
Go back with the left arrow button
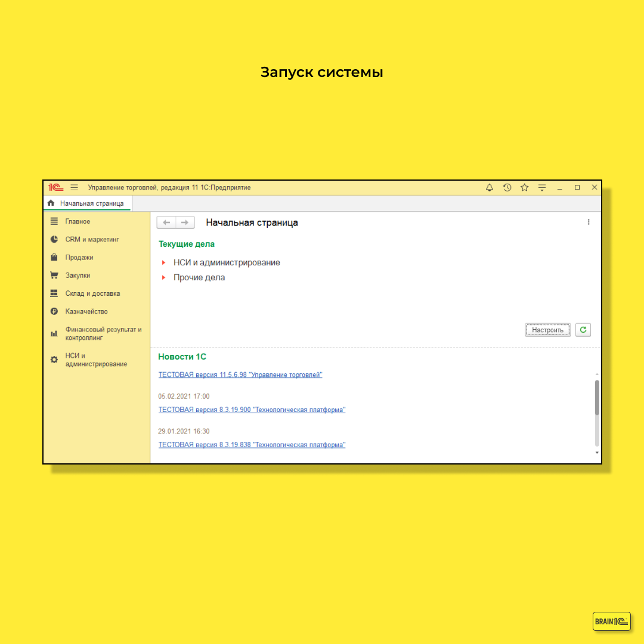click(166, 222)
